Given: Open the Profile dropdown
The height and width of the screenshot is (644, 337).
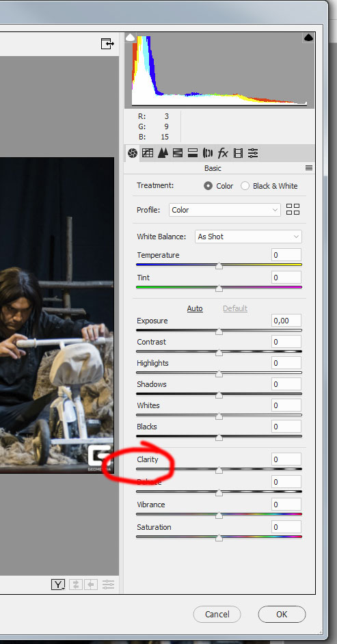Looking at the screenshot, I should tap(225, 210).
